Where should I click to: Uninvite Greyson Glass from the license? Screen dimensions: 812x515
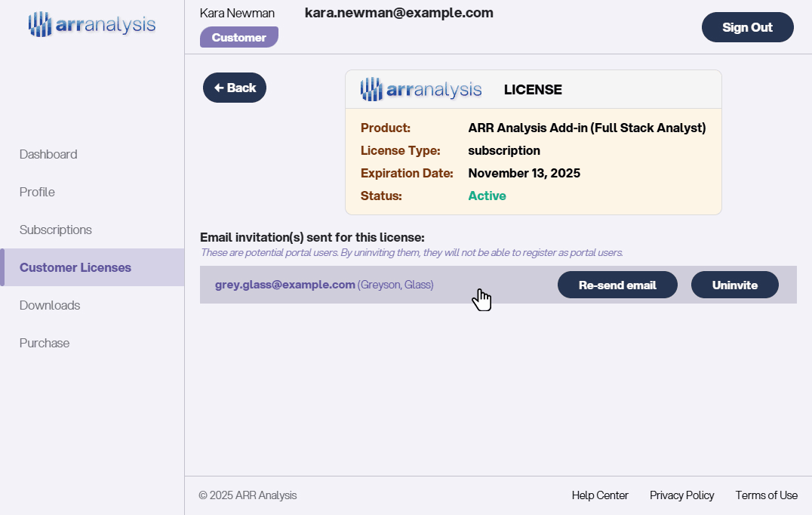(734, 285)
